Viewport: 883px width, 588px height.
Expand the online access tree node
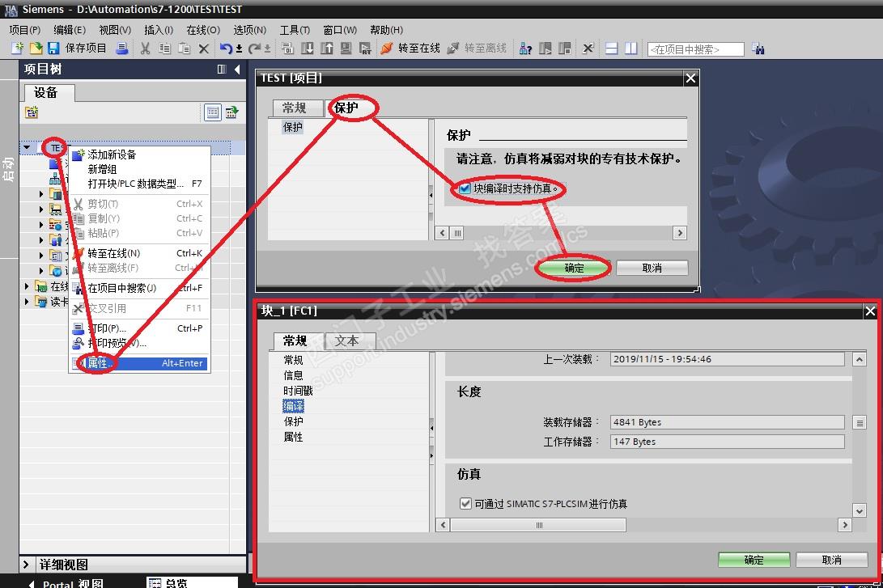27,286
